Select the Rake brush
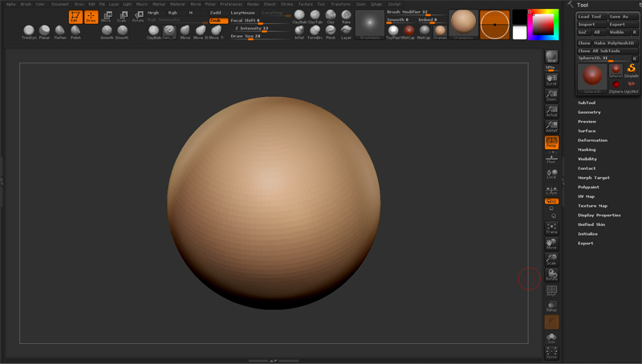 346,17
